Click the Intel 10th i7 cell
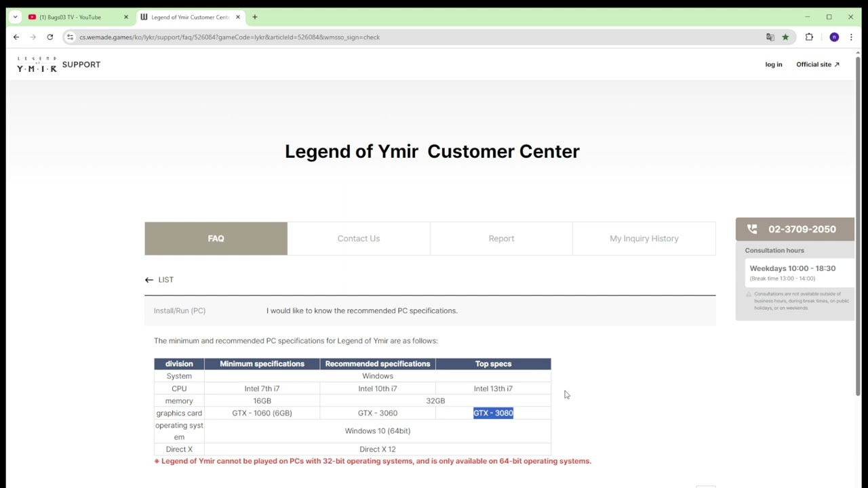The image size is (868, 488). point(378,388)
